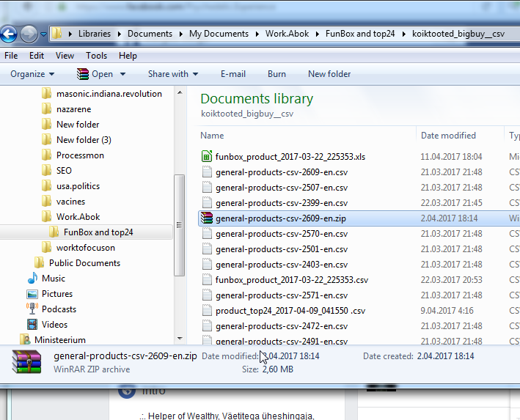The height and width of the screenshot is (420, 520).
Task: Click the New folder toolbar button
Action: (x=329, y=74)
